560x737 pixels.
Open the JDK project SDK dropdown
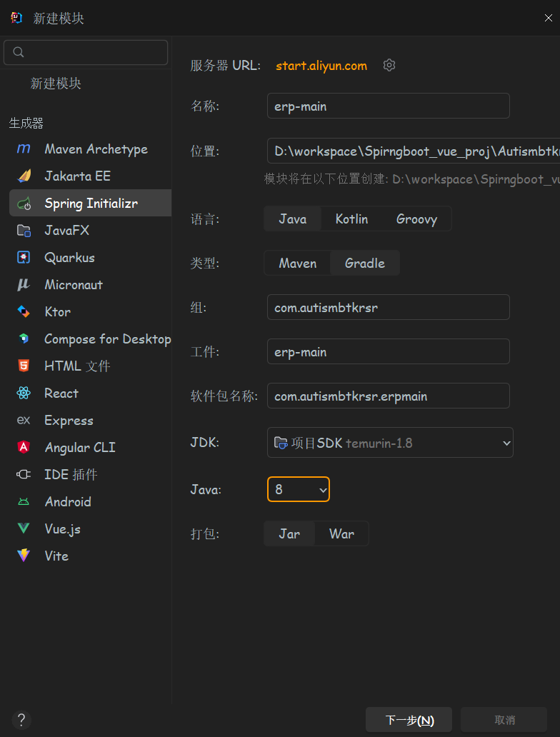(x=390, y=442)
